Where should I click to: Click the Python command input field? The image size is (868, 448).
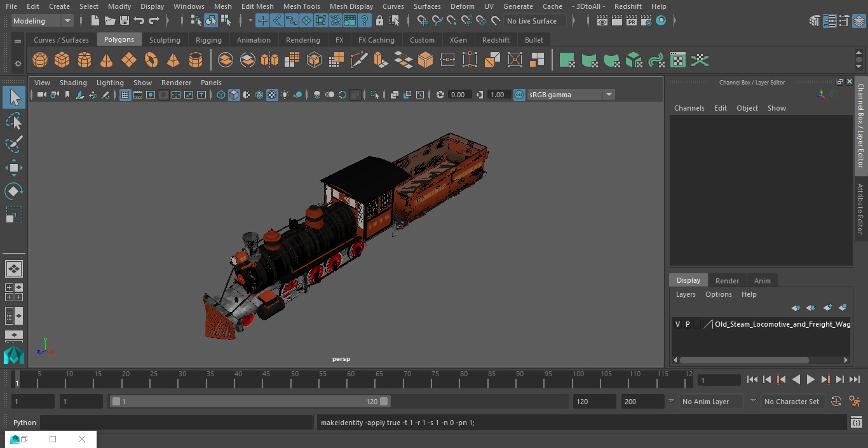[177, 423]
